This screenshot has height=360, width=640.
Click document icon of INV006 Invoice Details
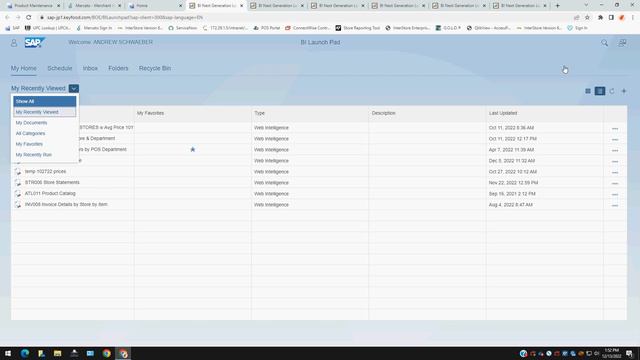click(x=18, y=205)
